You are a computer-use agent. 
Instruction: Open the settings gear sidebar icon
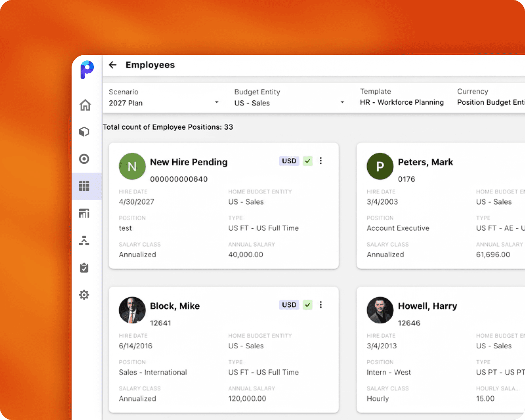tap(84, 295)
